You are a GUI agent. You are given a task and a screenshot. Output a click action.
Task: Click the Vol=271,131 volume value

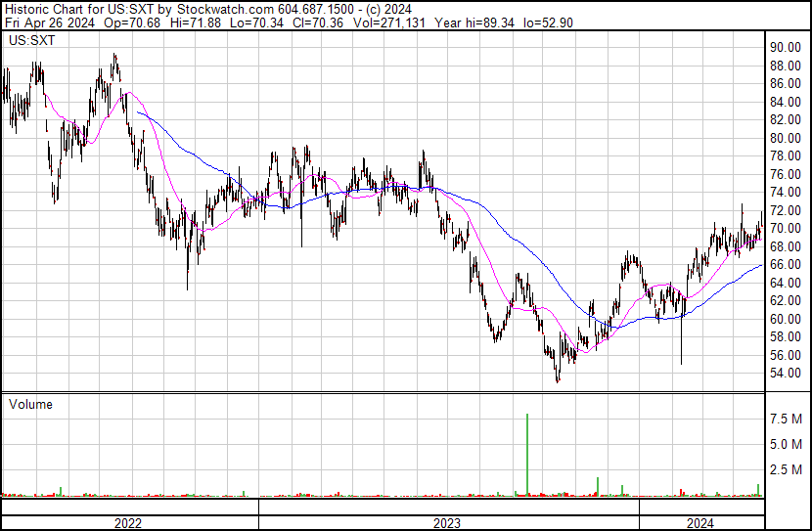389,22
